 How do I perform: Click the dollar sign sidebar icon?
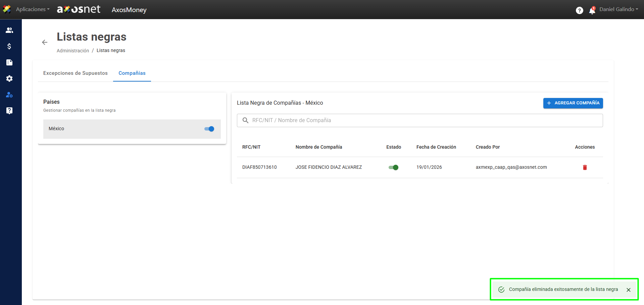point(9,46)
